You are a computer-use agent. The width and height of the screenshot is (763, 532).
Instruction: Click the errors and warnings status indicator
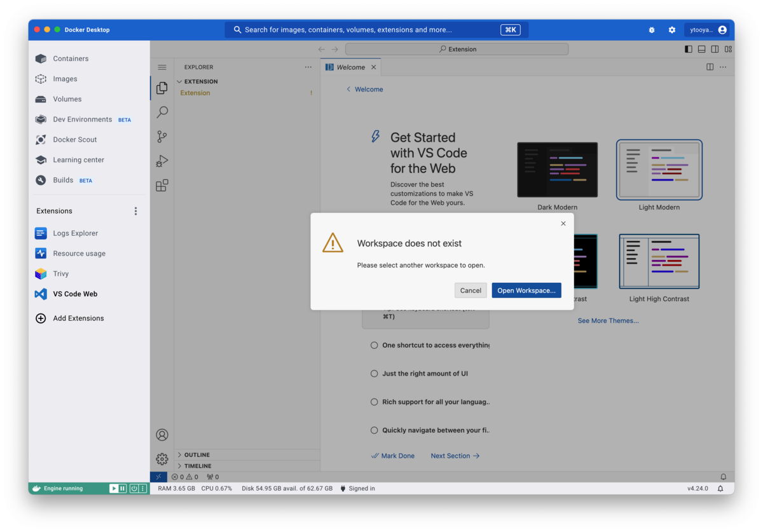coord(185,477)
